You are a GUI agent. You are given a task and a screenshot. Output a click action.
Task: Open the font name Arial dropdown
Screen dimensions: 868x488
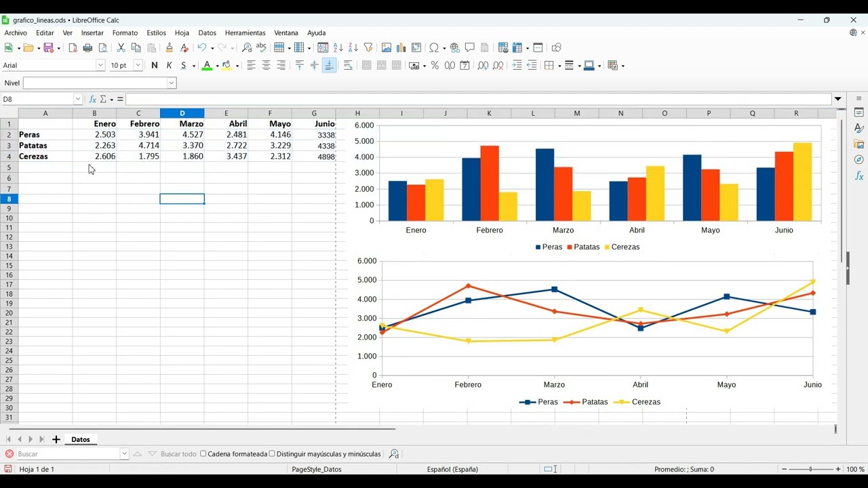tap(100, 65)
